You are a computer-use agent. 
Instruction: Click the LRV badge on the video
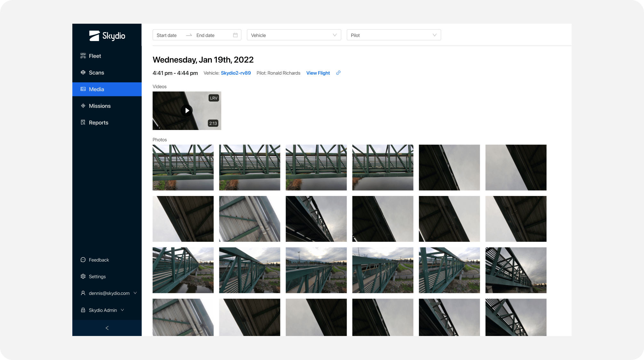point(214,98)
